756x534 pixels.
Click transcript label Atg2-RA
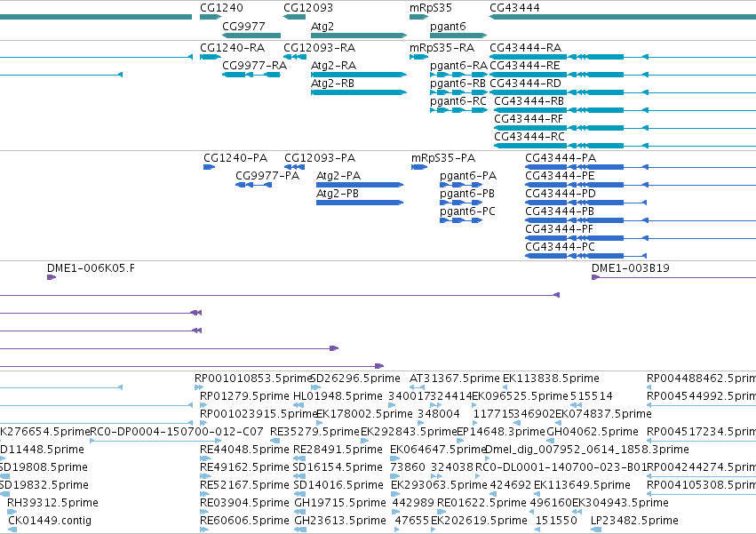(334, 65)
